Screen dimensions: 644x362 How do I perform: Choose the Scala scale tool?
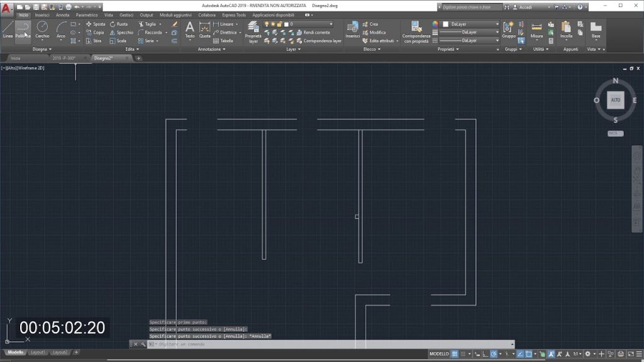click(x=118, y=41)
